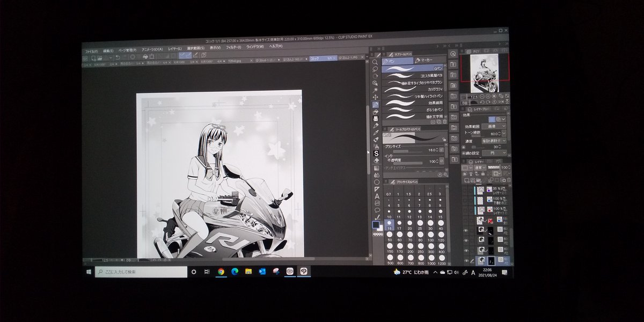Screen dimensions: 644x322
Task: Open Chrome from the taskbar
Action: 221,272
